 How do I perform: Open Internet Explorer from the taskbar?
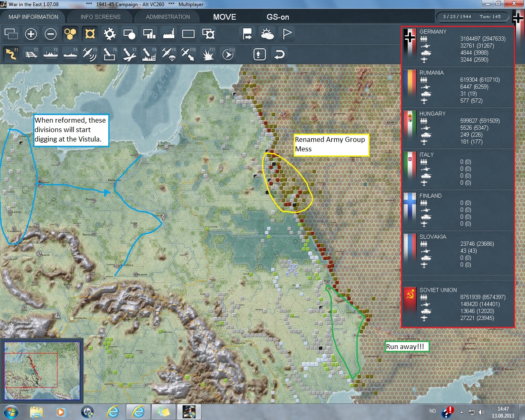[113, 411]
